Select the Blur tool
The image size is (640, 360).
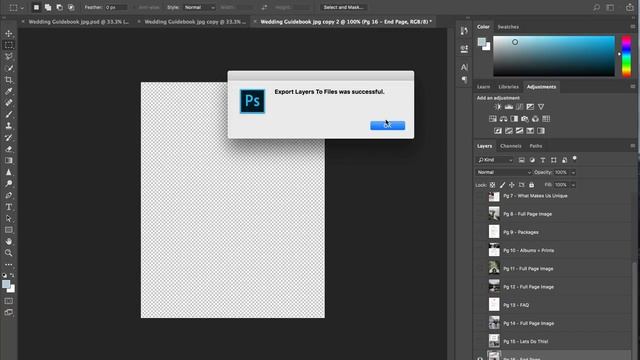tap(9, 172)
